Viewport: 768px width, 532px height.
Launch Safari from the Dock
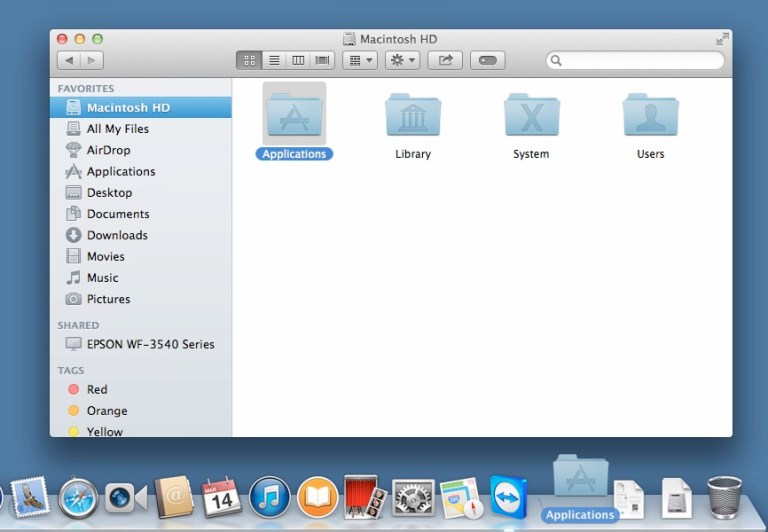coord(78,497)
